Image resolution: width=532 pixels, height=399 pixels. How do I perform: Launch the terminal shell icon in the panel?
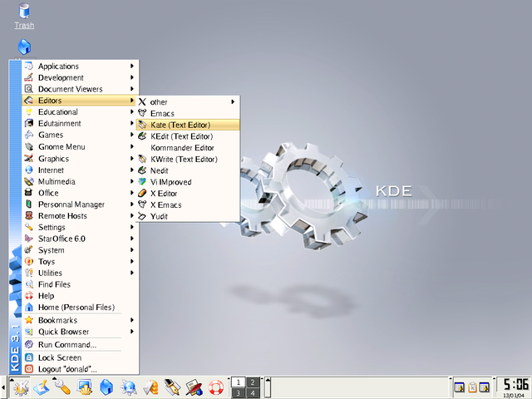[84, 387]
